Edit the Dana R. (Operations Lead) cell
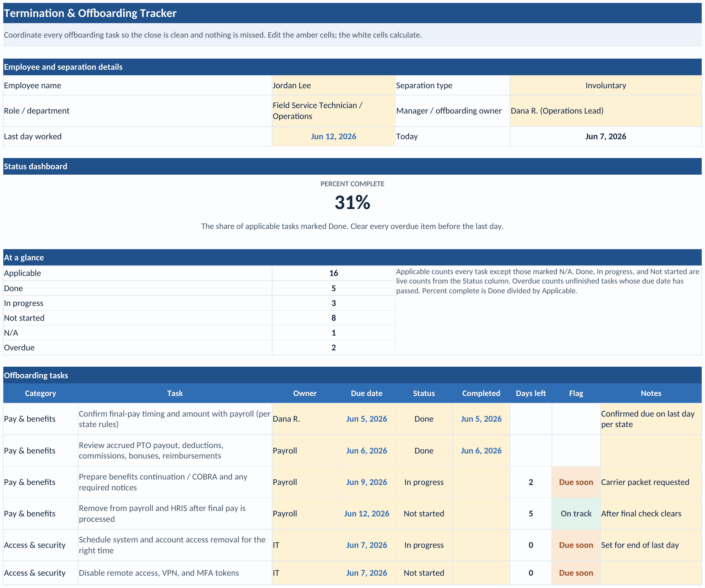The height and width of the screenshot is (588, 705). coord(605,111)
